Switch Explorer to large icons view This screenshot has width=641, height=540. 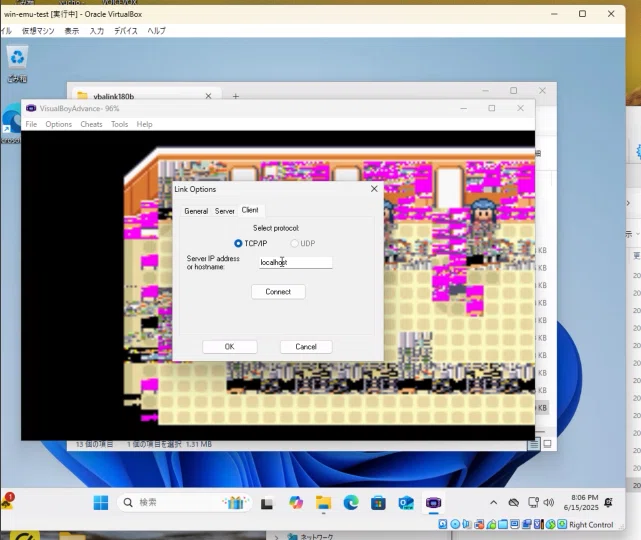click(547, 444)
